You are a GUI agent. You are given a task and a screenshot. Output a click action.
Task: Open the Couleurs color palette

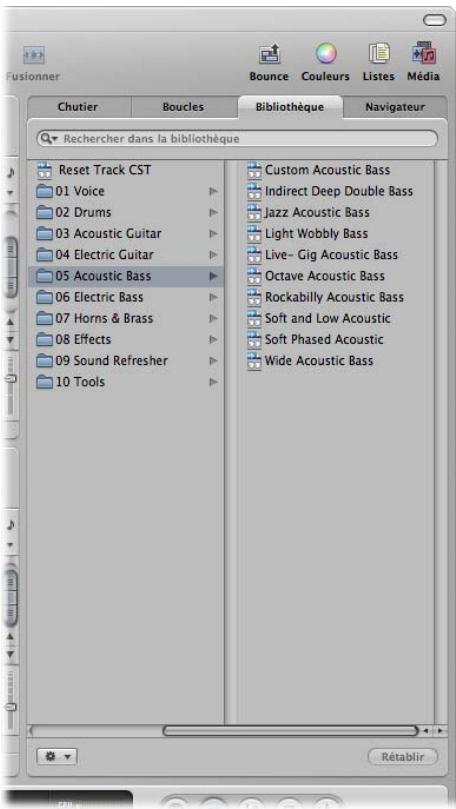(325, 54)
